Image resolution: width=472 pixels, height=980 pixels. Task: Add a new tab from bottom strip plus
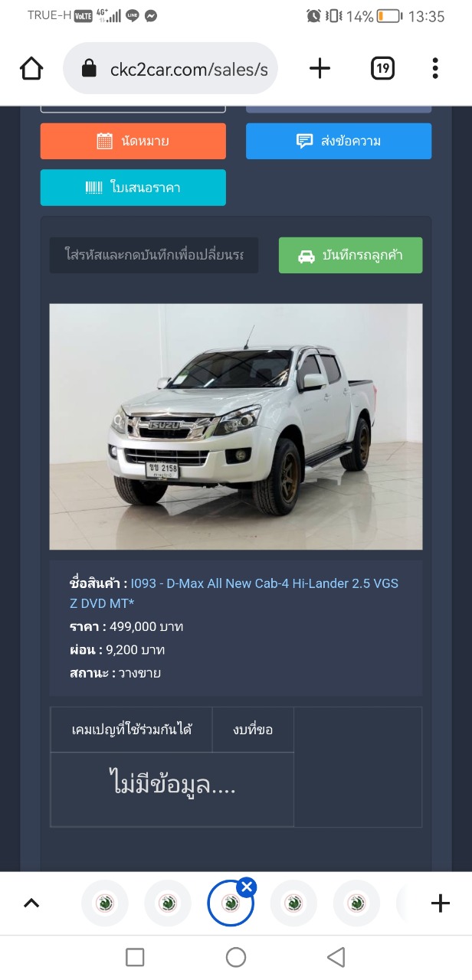(x=441, y=903)
